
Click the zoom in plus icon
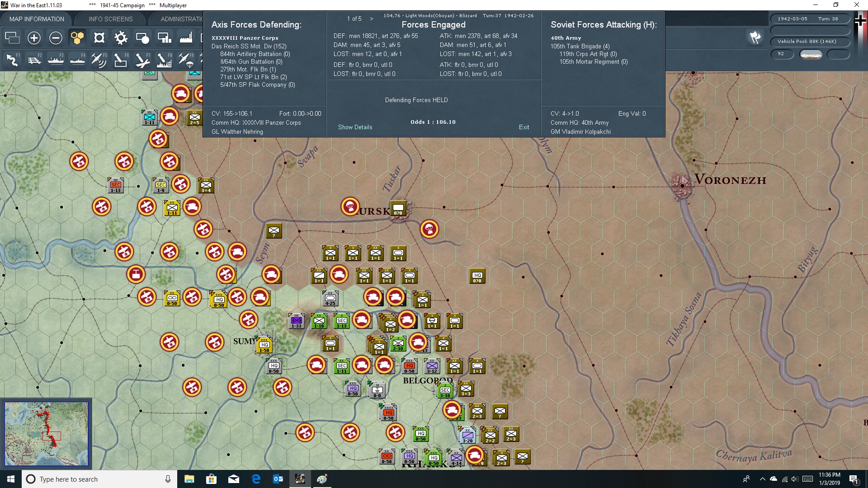coord(34,38)
